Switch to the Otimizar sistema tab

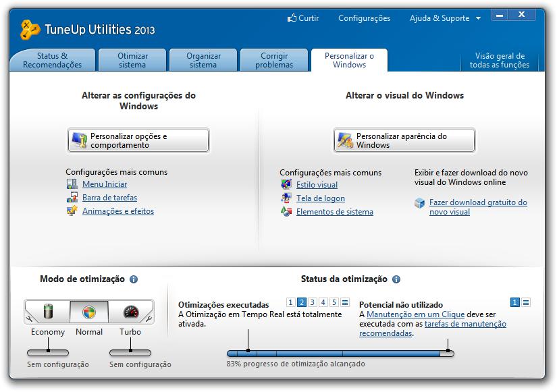tap(132, 60)
